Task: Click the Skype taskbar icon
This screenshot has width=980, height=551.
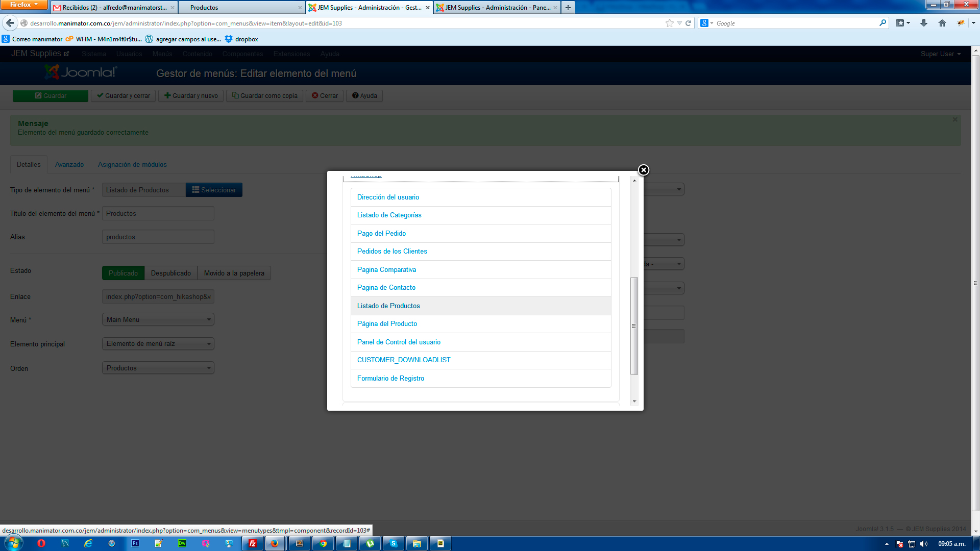Action: coord(394,543)
